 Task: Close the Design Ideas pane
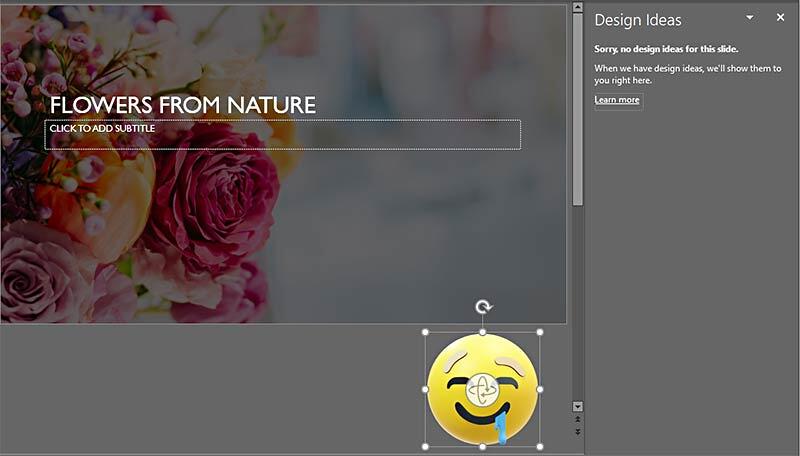click(x=780, y=18)
